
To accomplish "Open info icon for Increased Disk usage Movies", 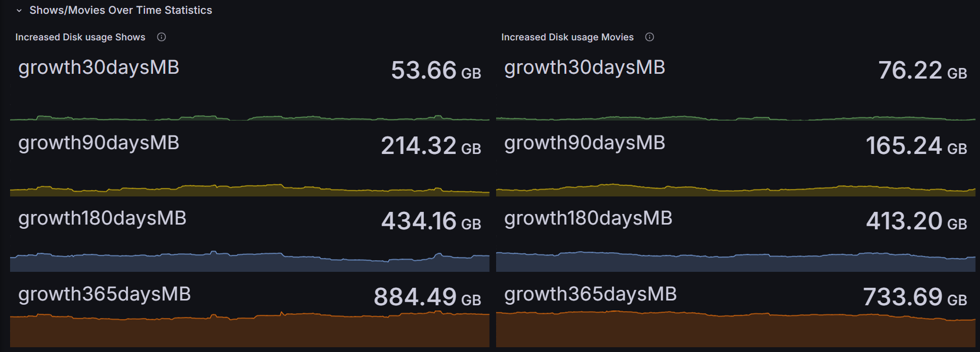I will tap(650, 37).
